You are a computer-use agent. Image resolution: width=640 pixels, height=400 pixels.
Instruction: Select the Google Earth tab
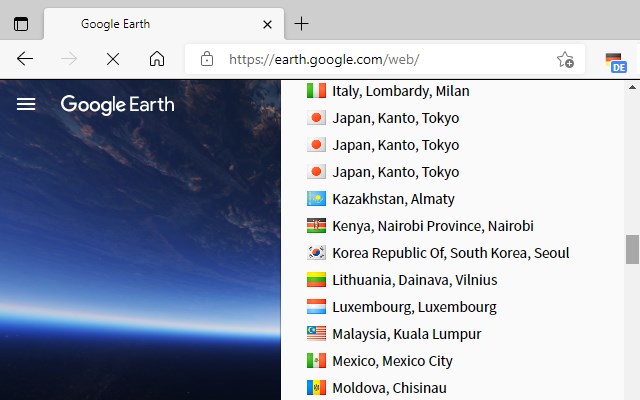click(x=164, y=24)
